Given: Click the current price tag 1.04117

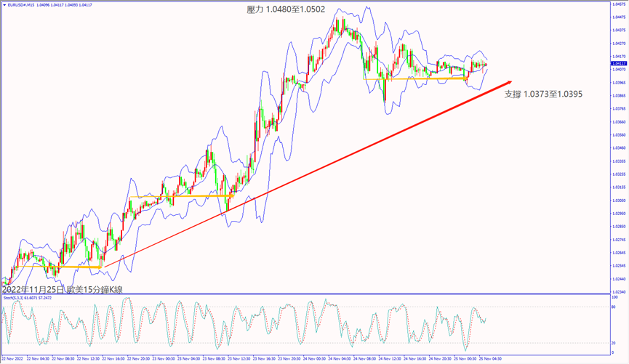Looking at the screenshot, I should [x=618, y=64].
